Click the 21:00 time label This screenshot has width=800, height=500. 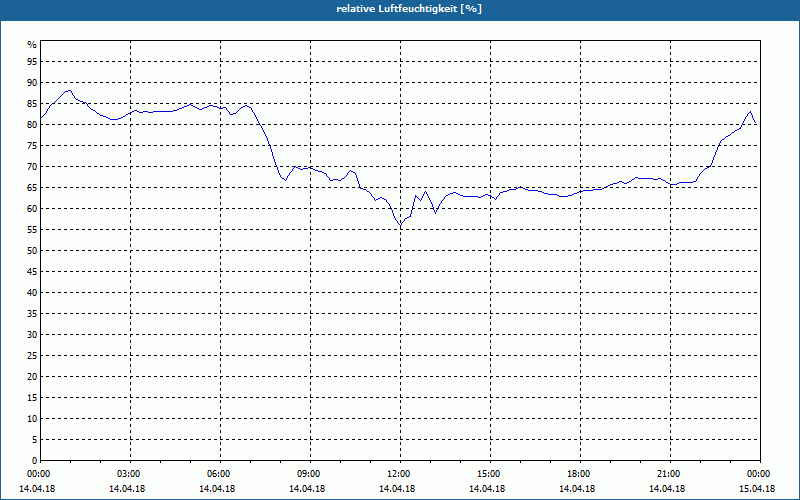tap(670, 473)
